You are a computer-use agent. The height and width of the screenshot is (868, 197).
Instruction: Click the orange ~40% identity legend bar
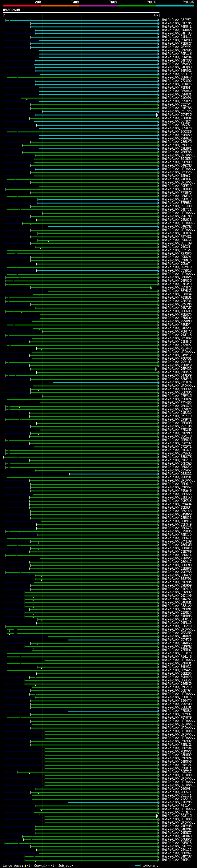click(60, 6)
